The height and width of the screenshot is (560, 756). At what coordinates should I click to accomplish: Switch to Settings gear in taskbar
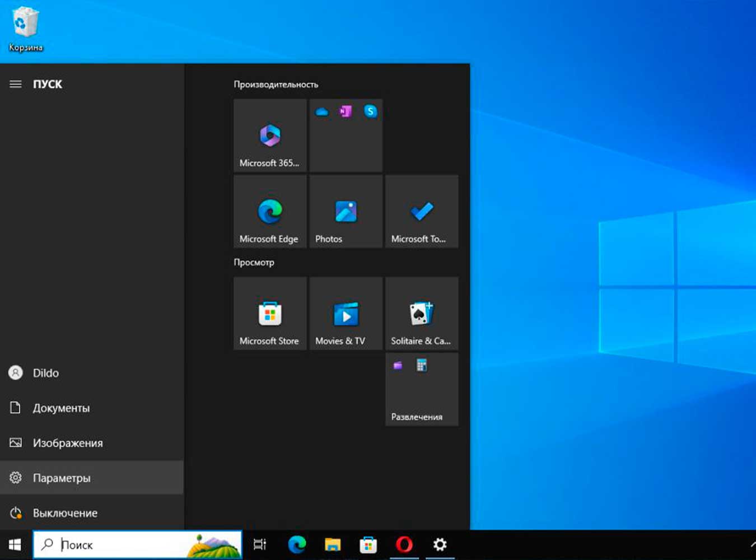click(440, 544)
